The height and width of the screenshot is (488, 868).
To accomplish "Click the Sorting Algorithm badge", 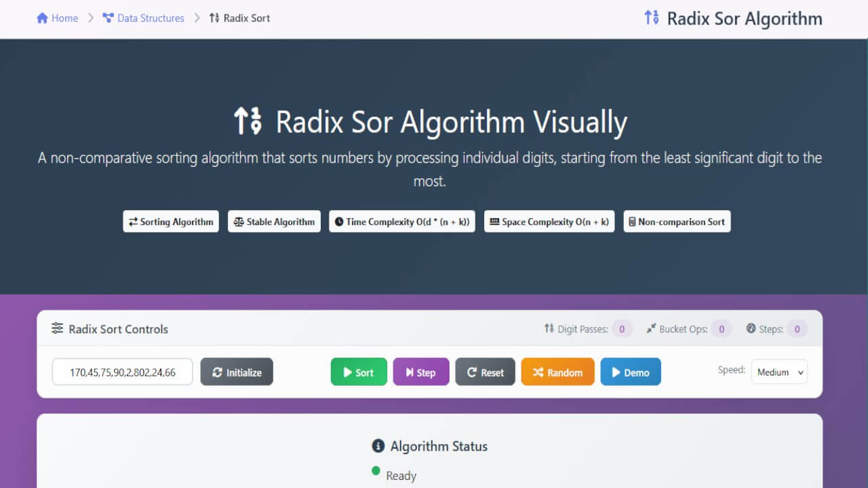I will point(171,222).
